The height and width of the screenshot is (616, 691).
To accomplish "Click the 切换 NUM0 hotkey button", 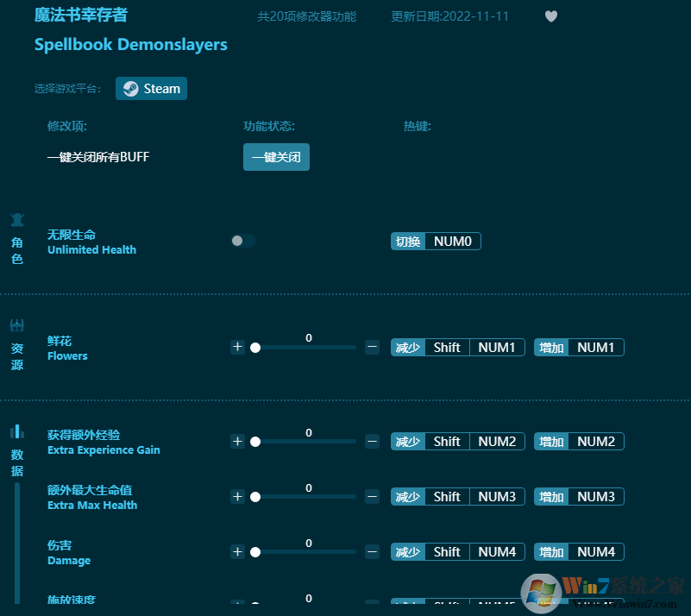I will coord(436,241).
